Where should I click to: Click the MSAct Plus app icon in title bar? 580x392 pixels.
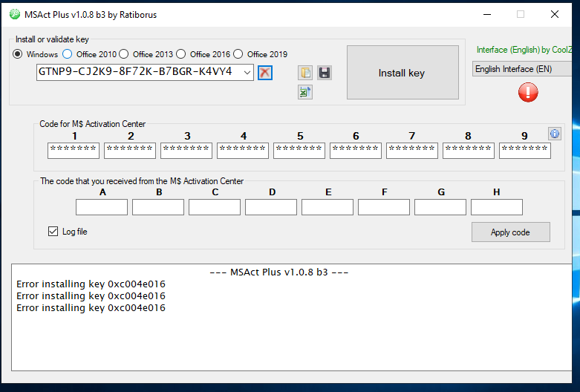click(15, 14)
